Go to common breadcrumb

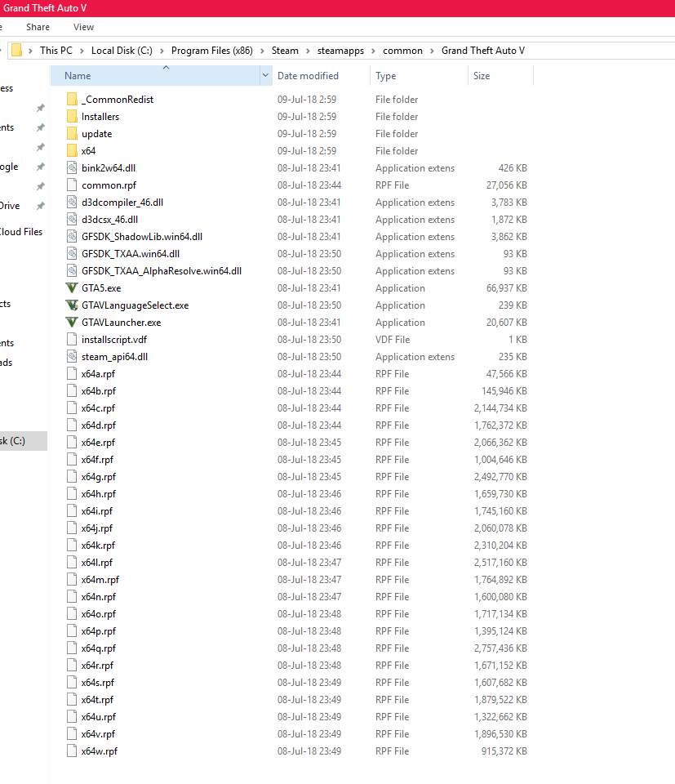click(402, 51)
